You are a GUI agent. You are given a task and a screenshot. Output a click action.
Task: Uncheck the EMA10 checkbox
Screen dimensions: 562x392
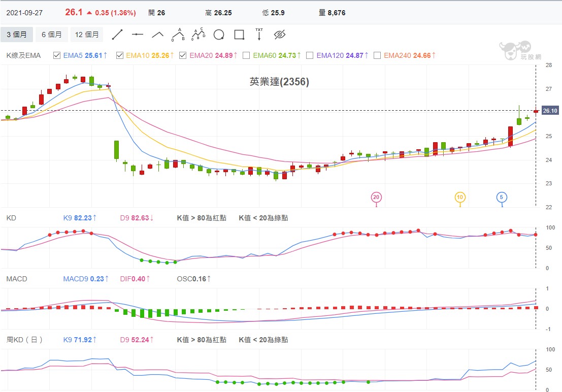pos(120,55)
